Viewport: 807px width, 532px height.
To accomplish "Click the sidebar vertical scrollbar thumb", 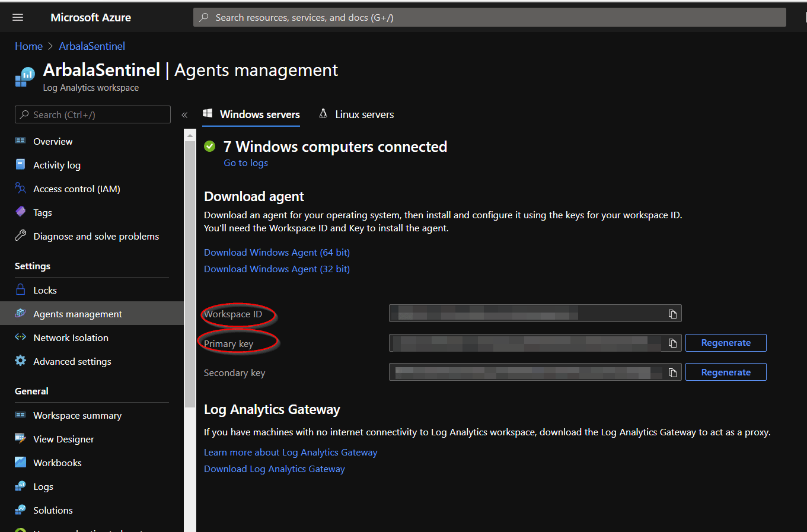I will tap(190, 274).
